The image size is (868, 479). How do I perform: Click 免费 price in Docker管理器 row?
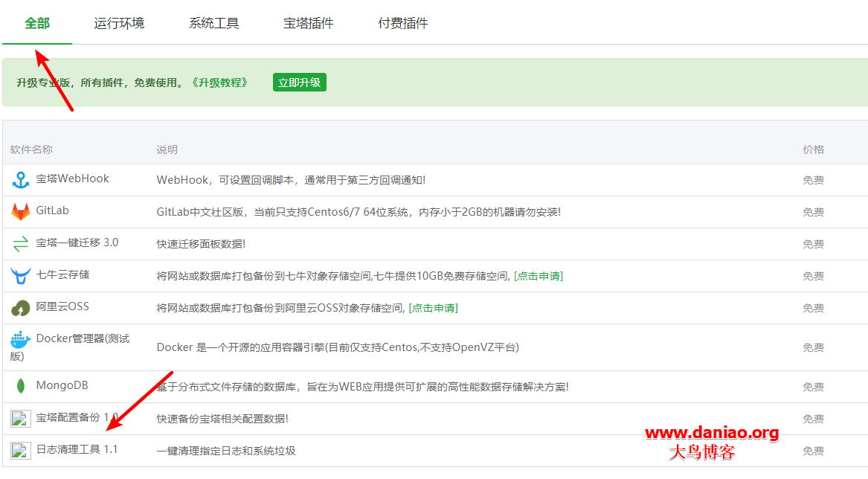pyautogui.click(x=813, y=347)
